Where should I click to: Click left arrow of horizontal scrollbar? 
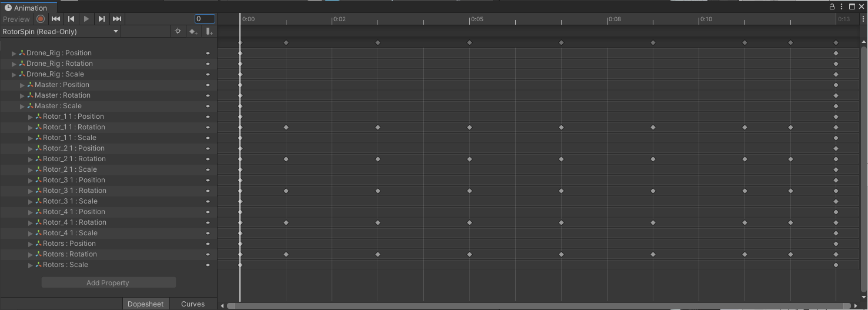click(x=222, y=306)
